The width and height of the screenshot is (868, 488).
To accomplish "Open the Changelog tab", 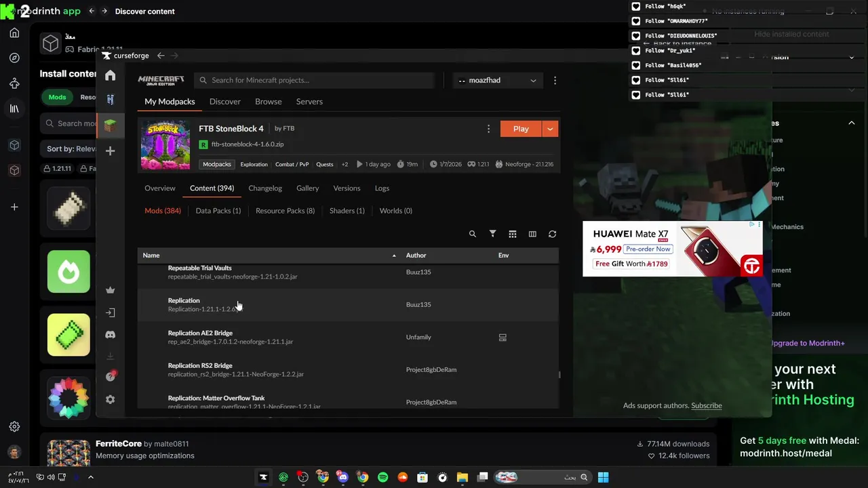I will click(x=265, y=188).
